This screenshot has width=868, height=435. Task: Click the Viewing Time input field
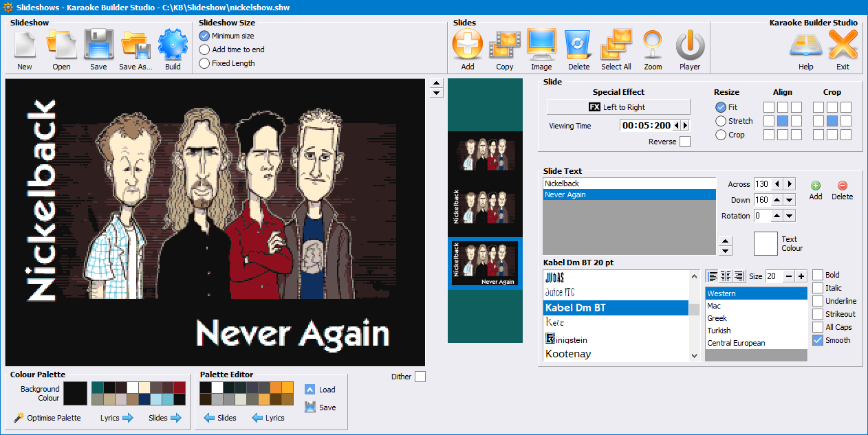coord(646,126)
